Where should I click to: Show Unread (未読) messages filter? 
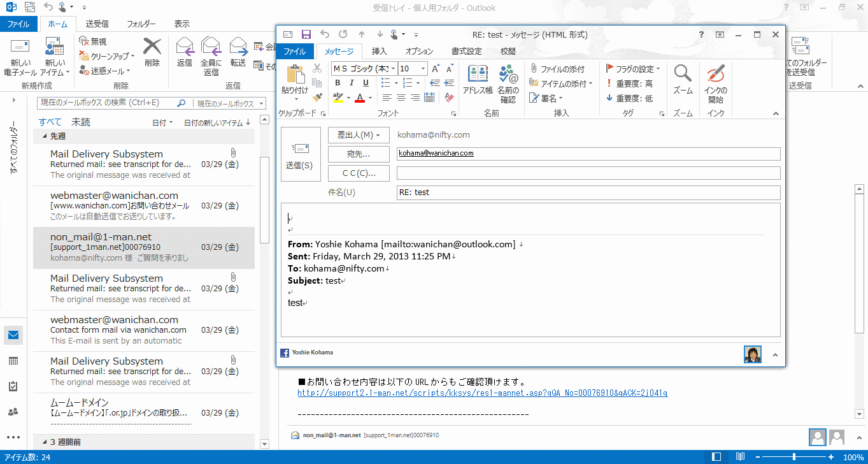click(81, 122)
